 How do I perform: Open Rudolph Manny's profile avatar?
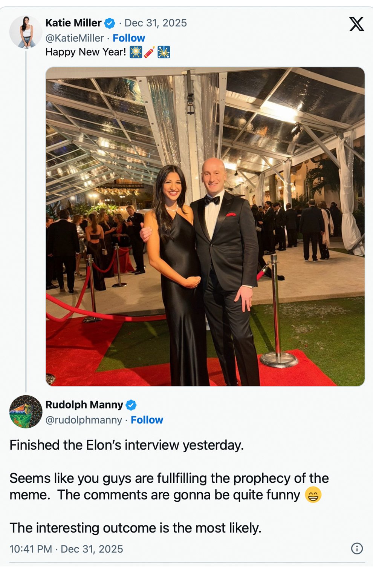pos(26,411)
